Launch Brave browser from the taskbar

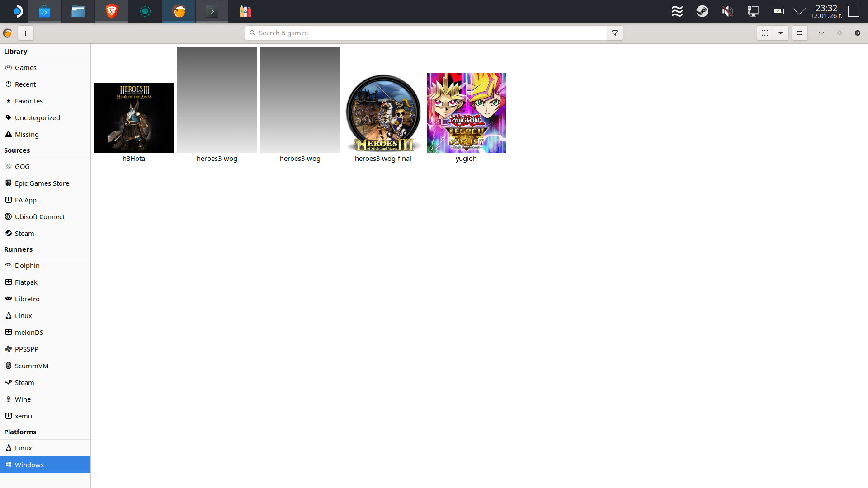coord(111,11)
